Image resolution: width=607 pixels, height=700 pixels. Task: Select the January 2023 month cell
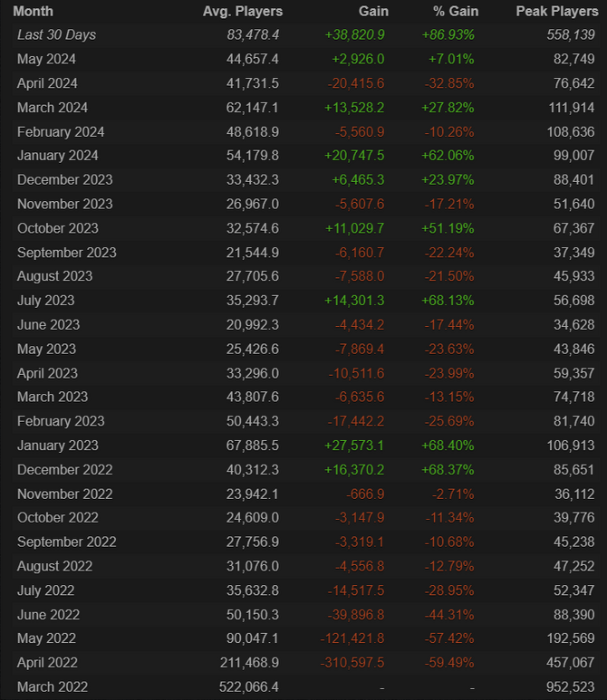click(58, 446)
